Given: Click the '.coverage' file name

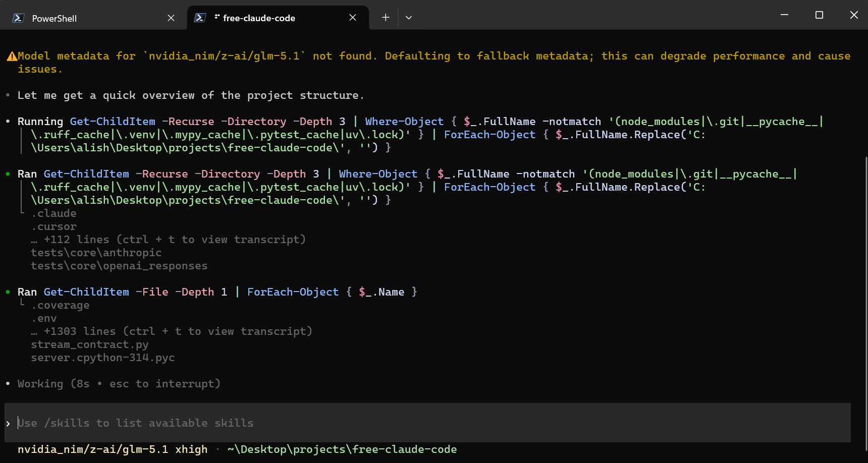Looking at the screenshot, I should click(61, 305).
